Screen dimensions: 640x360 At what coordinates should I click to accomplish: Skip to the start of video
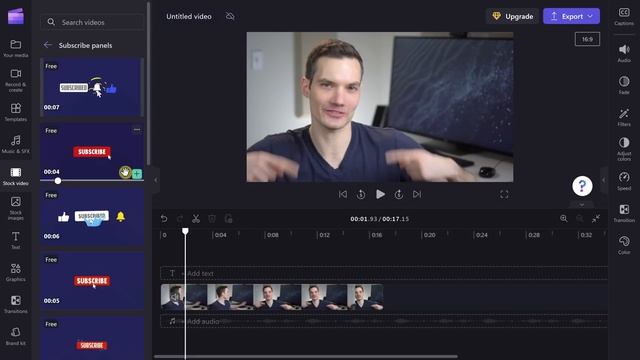[x=343, y=194]
